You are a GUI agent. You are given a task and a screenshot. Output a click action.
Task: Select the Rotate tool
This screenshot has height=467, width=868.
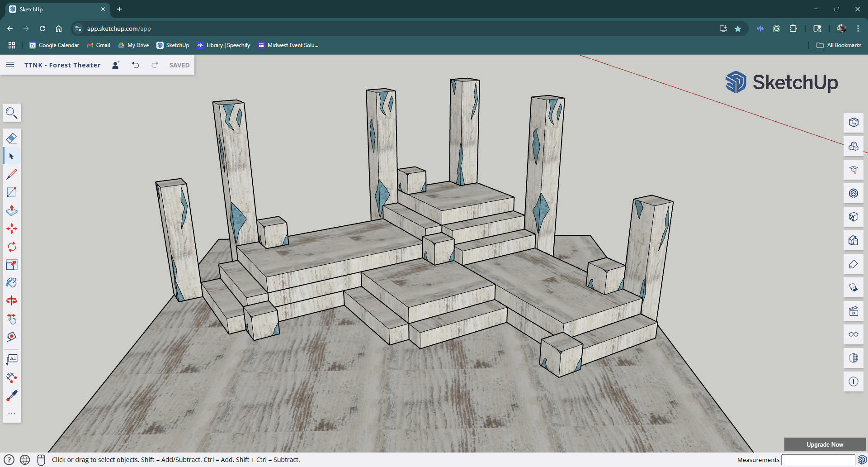click(x=12, y=247)
